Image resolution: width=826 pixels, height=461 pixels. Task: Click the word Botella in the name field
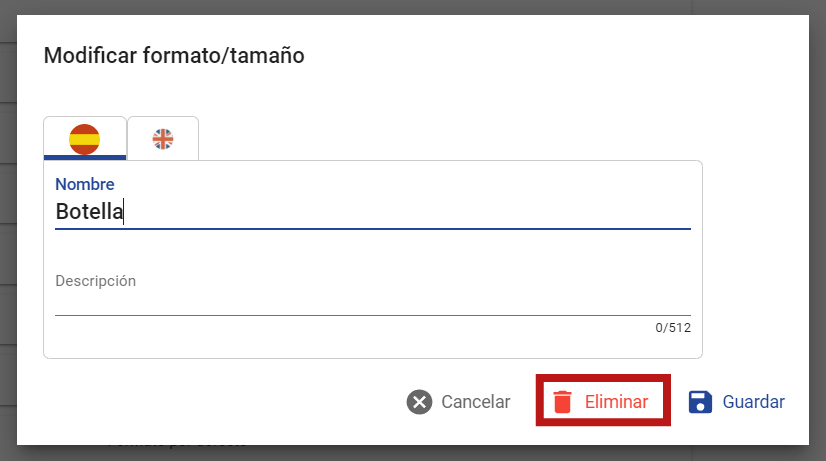[x=90, y=212]
